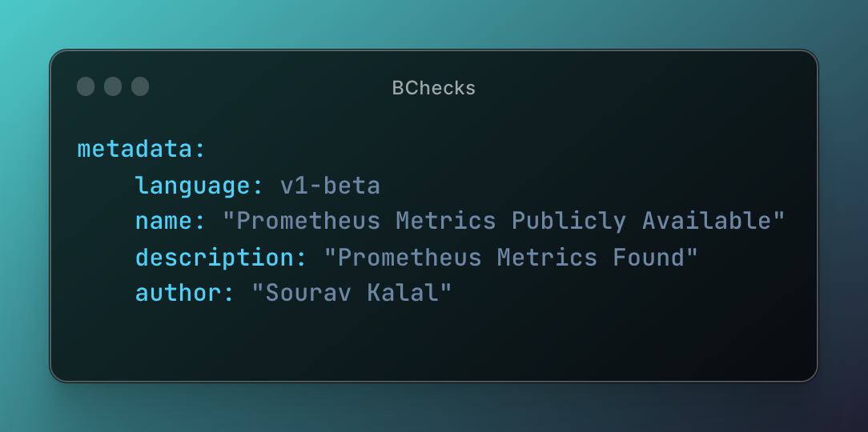This screenshot has height=432, width=868.
Task: Click the word Found in description
Action: 649,258
